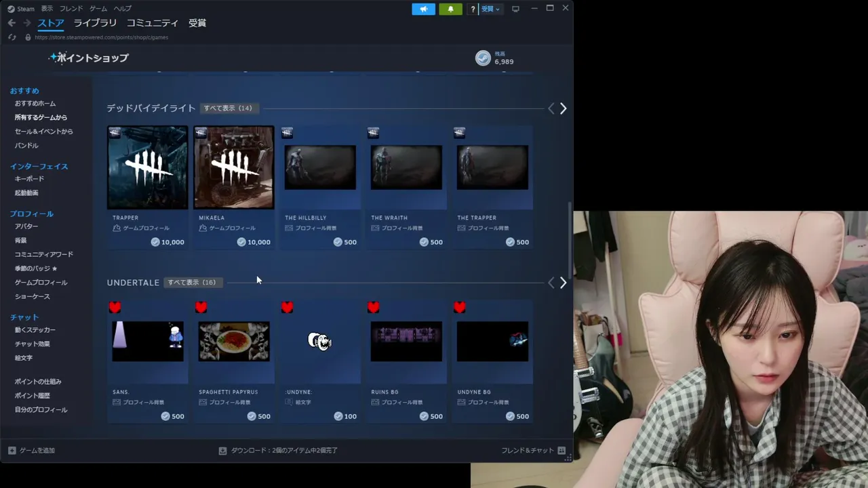Show previous items in UNDERTALE carousel
Image resolution: width=868 pixels, height=488 pixels.
(x=551, y=283)
